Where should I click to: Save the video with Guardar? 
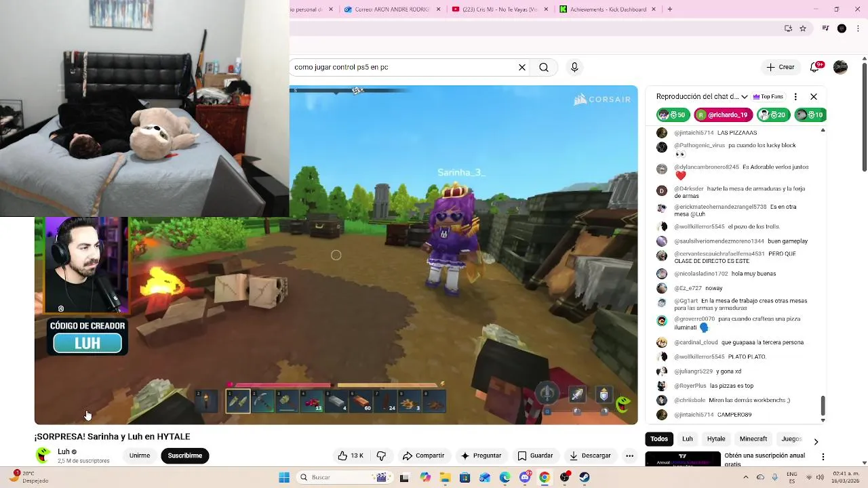point(535,455)
